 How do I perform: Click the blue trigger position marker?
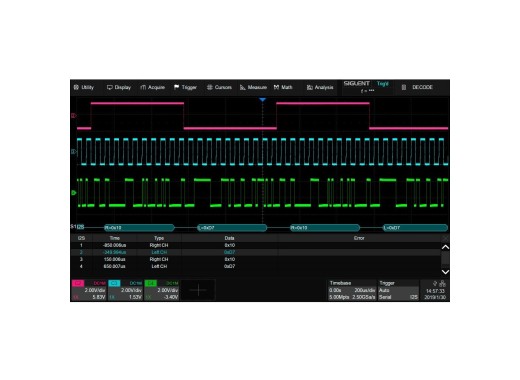262,100
